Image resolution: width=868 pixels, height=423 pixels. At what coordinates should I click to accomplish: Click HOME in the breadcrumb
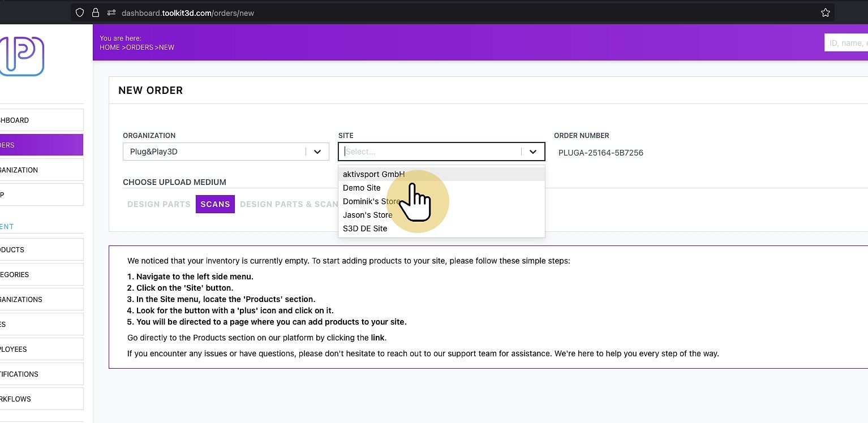[x=109, y=48]
